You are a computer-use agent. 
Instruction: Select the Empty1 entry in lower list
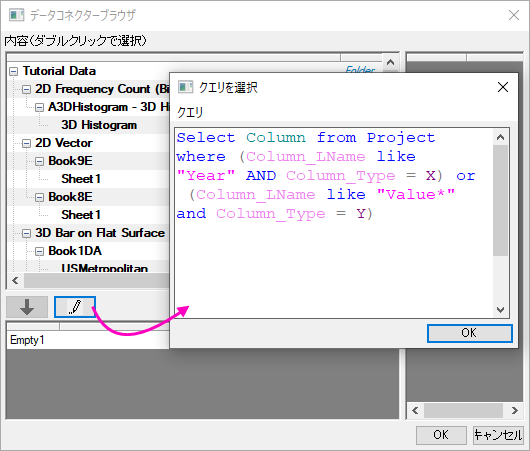pos(27,340)
